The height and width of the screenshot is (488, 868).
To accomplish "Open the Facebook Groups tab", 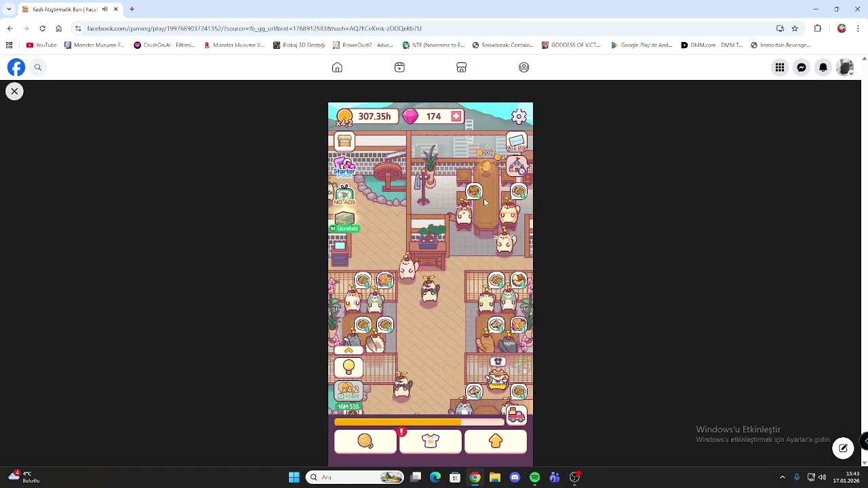I will tap(524, 67).
